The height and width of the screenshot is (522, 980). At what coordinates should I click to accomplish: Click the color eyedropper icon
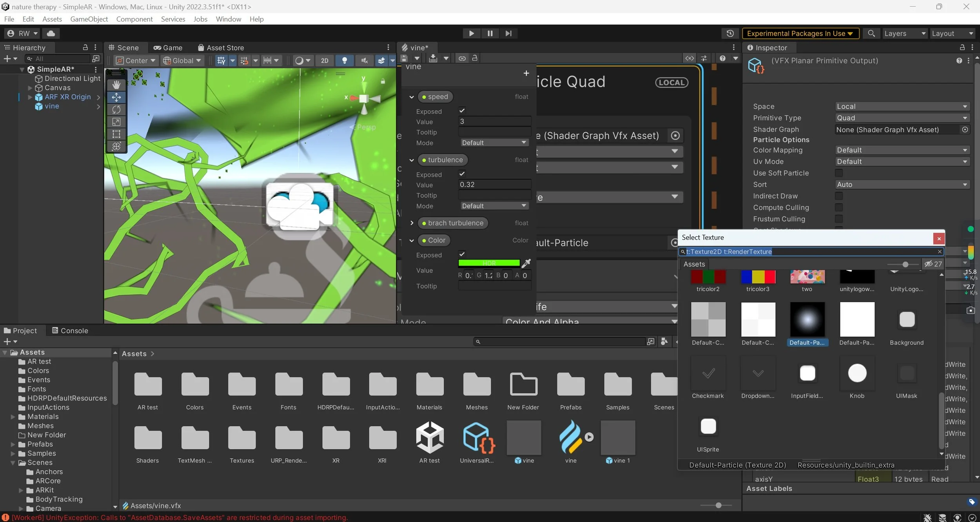[526, 263]
